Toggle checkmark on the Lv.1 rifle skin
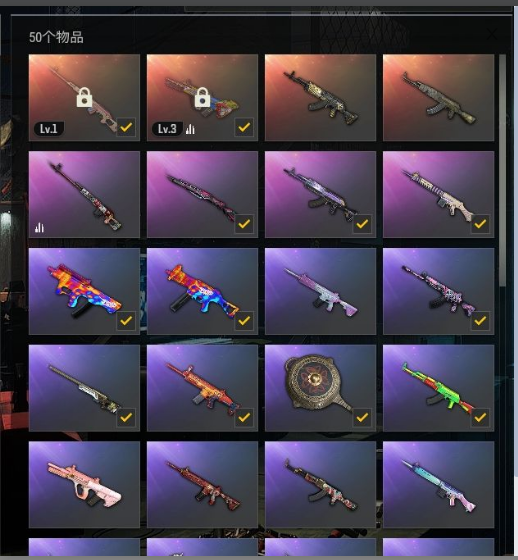518x560 pixels. point(126,127)
